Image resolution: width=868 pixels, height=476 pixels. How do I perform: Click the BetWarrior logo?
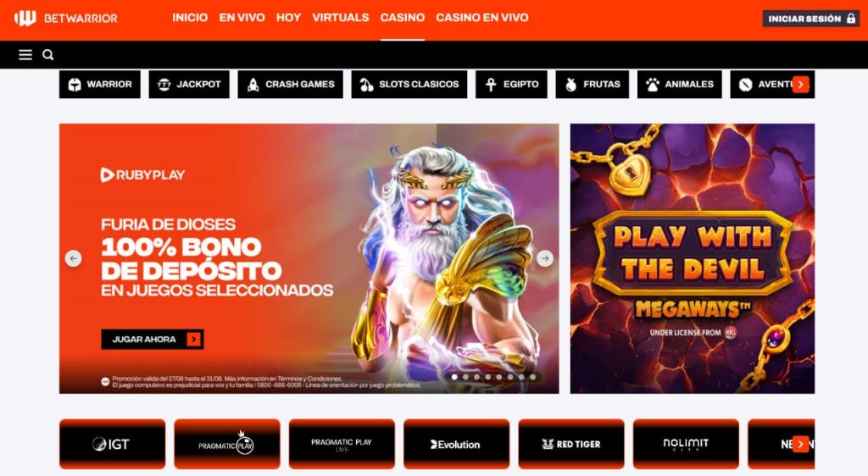66,19
